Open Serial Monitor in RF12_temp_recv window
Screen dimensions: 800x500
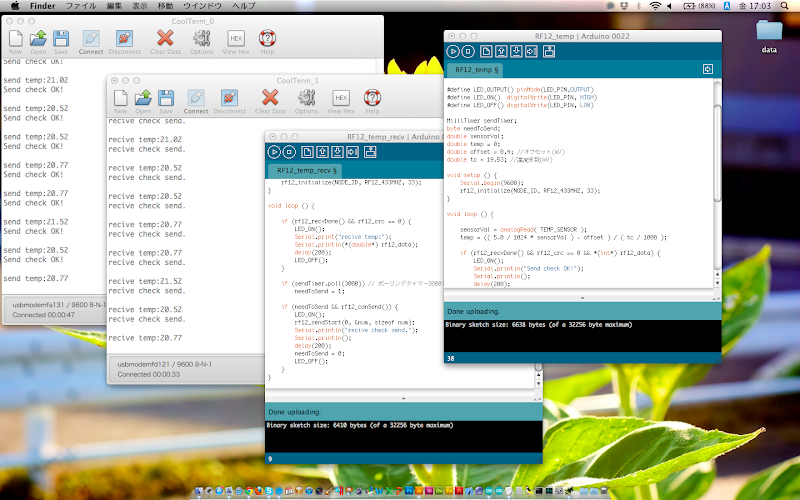click(x=370, y=152)
